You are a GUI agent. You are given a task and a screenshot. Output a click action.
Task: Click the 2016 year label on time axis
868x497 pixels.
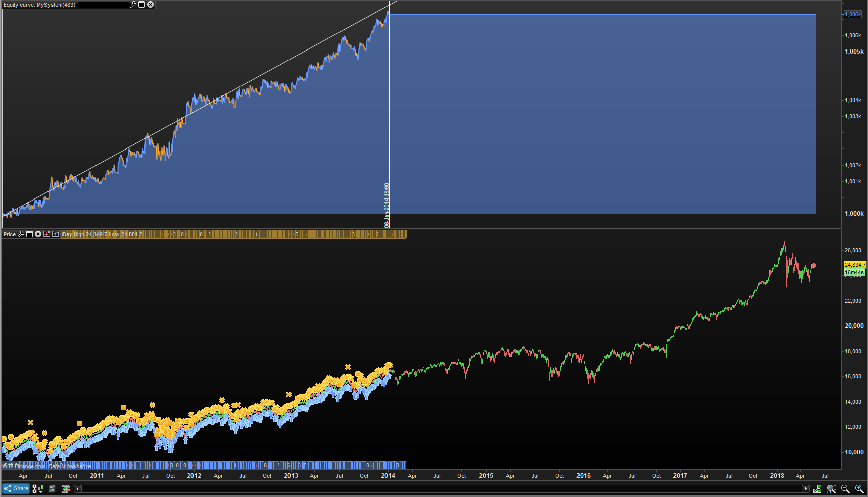coord(584,476)
